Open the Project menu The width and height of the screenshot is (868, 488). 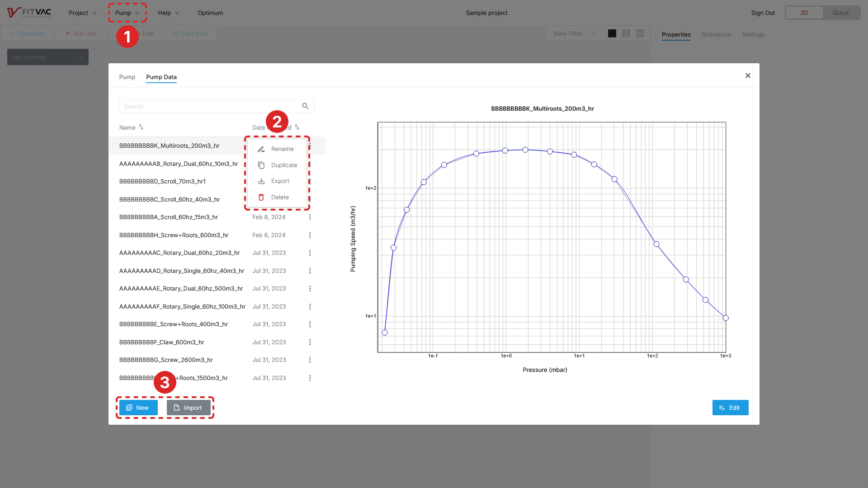point(82,13)
